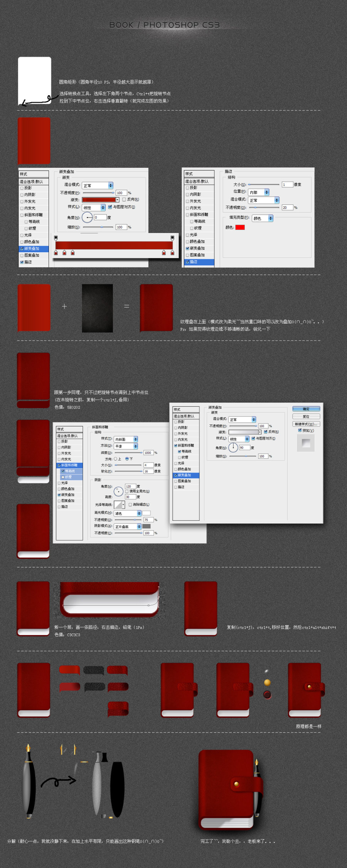This screenshot has height=868, width=347.
Task: Select the top-left opacity stop on gradient bar
Action: [56, 238]
